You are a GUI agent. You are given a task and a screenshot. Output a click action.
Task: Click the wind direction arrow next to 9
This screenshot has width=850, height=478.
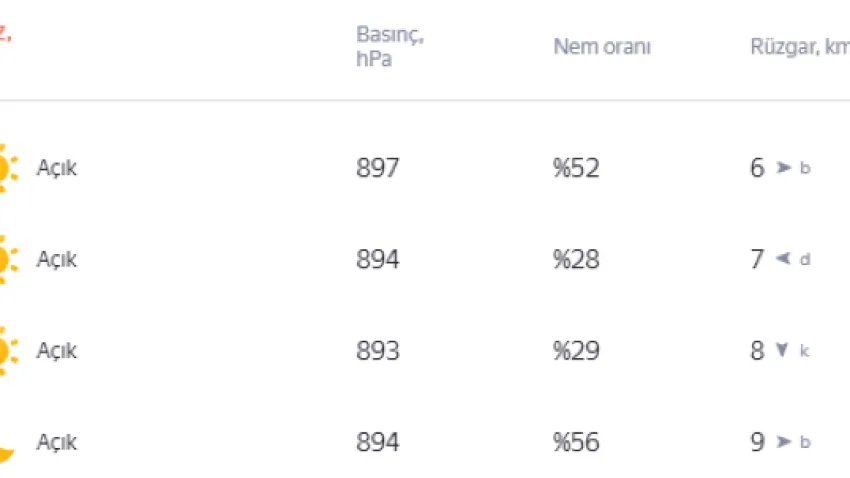point(784,442)
